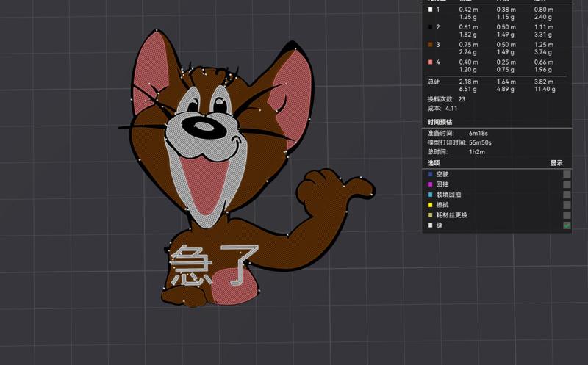
Task: Uncheck the green 缝 display checkbox
Action: 567,225
